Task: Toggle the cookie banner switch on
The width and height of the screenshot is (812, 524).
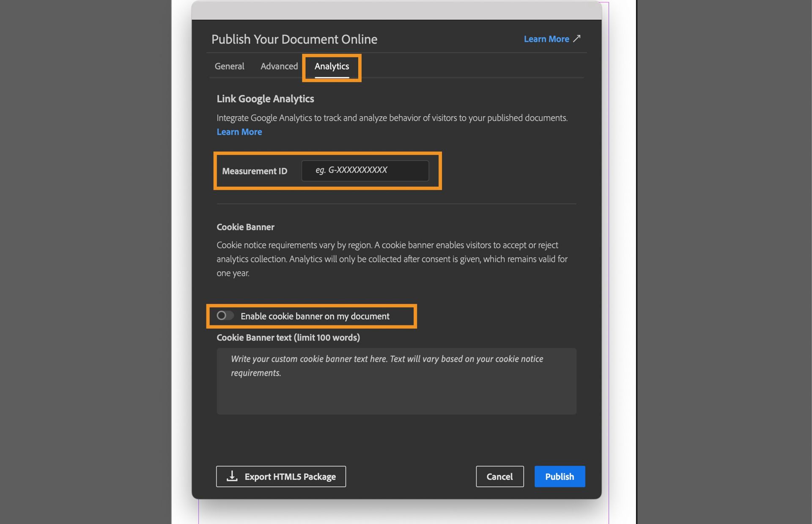Action: (x=225, y=316)
